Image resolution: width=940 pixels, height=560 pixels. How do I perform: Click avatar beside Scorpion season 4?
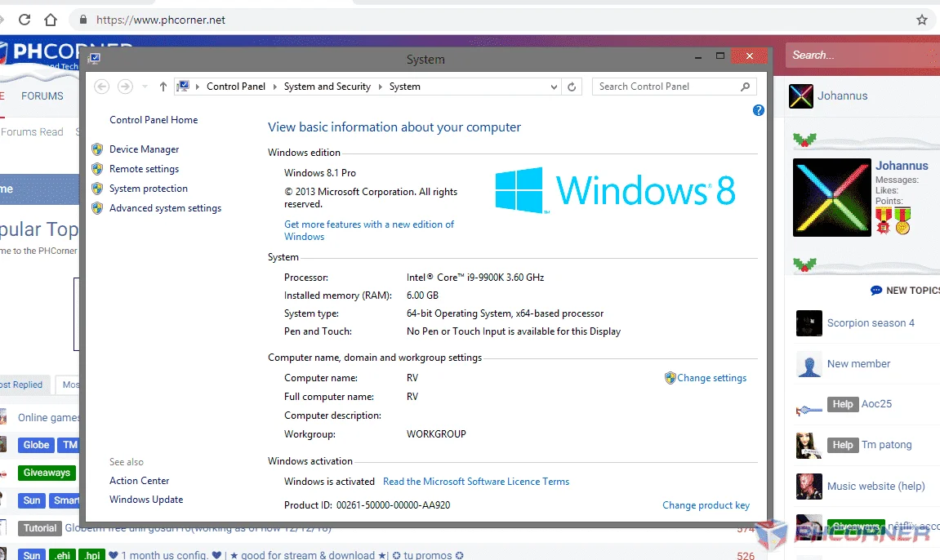[x=809, y=323]
